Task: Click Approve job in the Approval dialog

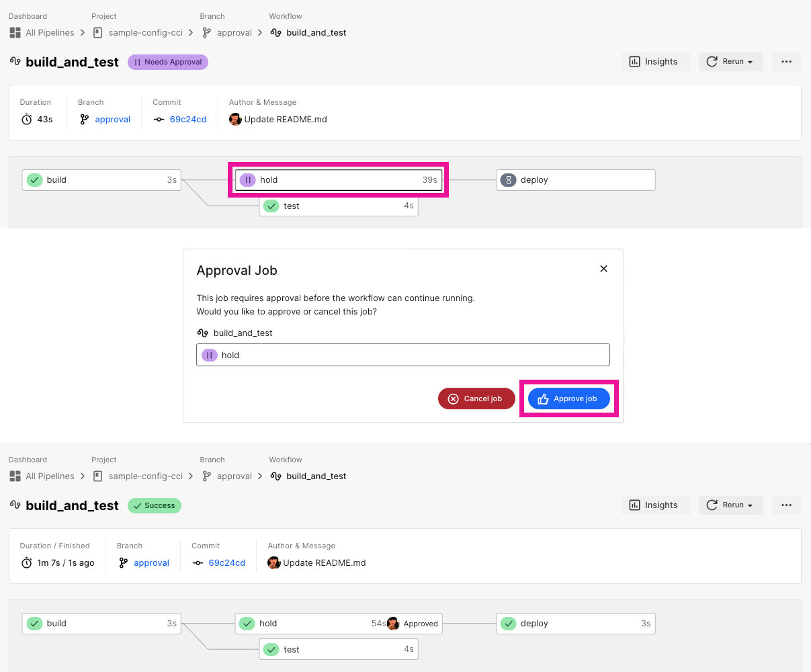Action: click(x=569, y=398)
